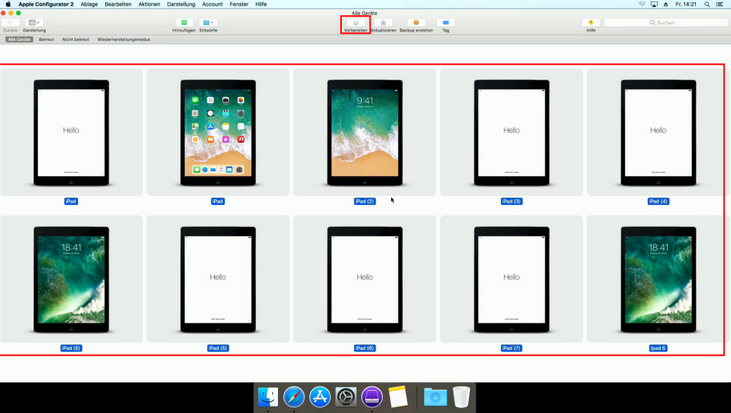This screenshot has width=731, height=413.
Task: Open the Aktionen menu
Action: (149, 4)
